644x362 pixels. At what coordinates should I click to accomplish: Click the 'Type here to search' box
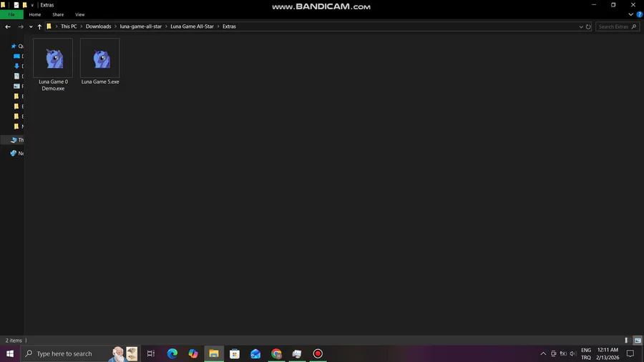(81, 353)
